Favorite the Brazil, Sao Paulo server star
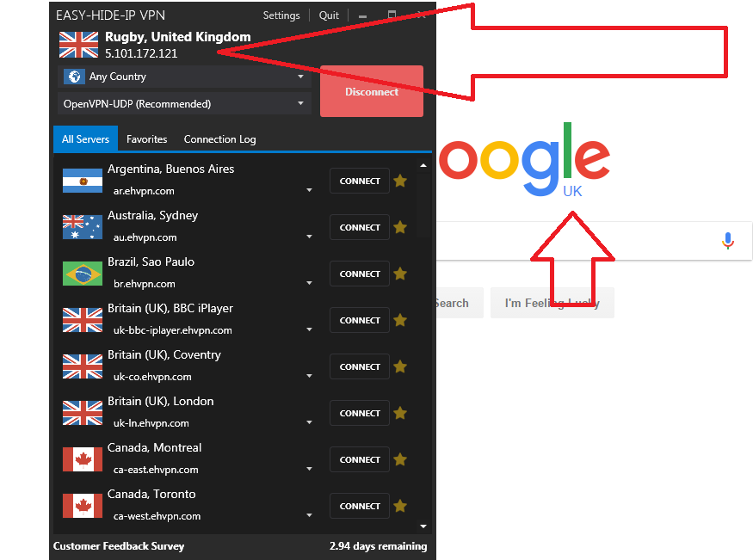The height and width of the screenshot is (560, 753). coord(400,274)
